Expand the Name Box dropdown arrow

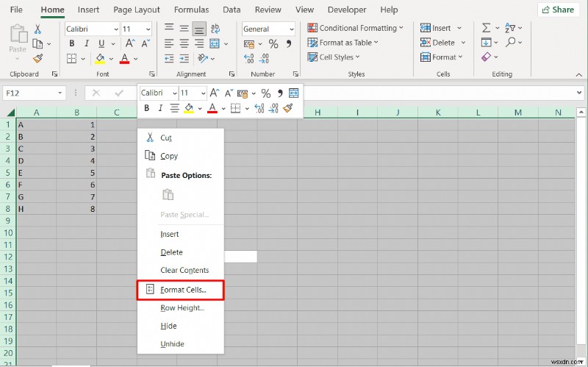click(60, 93)
